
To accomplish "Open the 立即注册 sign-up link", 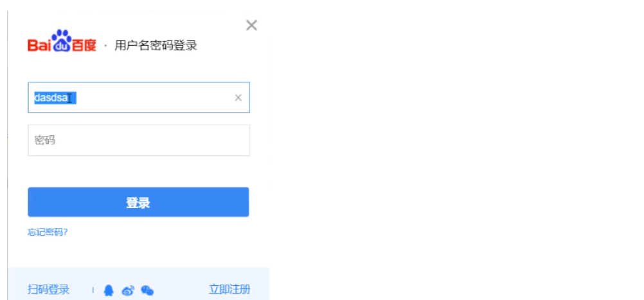I will tap(229, 289).
